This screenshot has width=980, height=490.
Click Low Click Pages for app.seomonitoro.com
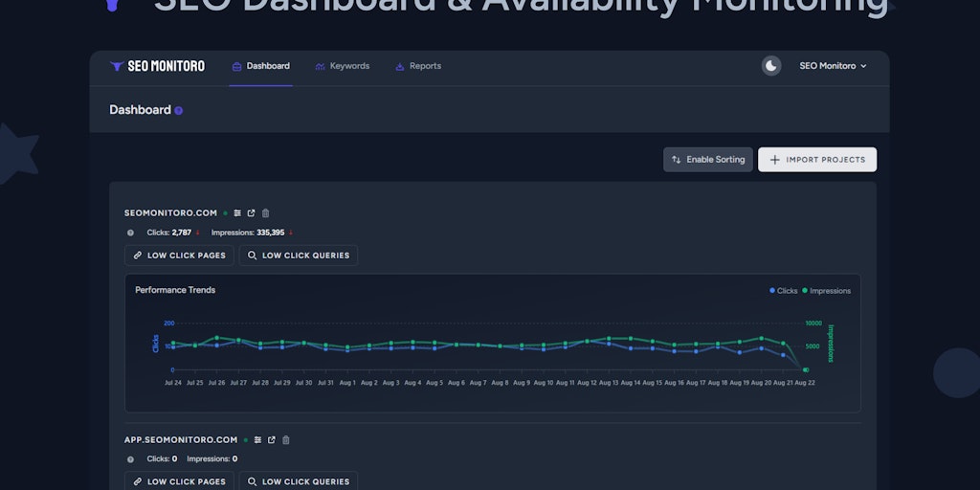tap(179, 481)
